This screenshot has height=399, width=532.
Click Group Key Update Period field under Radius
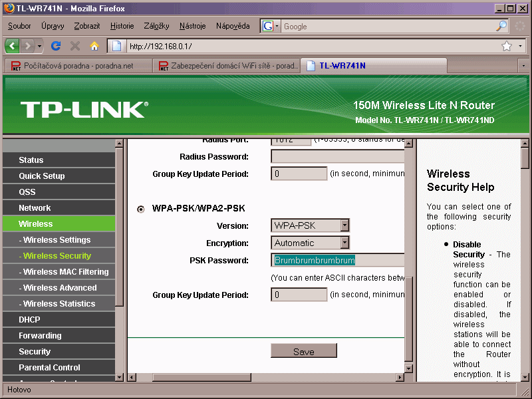point(299,174)
